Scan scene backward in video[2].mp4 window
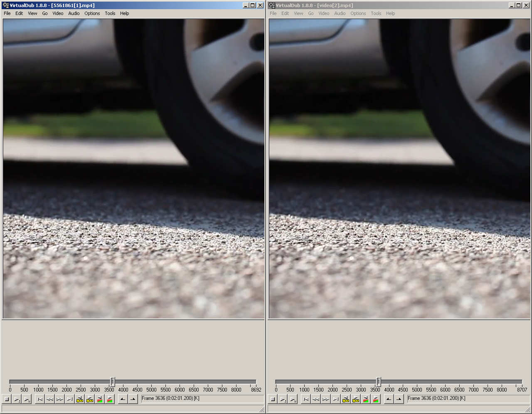This screenshot has height=414, width=532. [x=366, y=399]
